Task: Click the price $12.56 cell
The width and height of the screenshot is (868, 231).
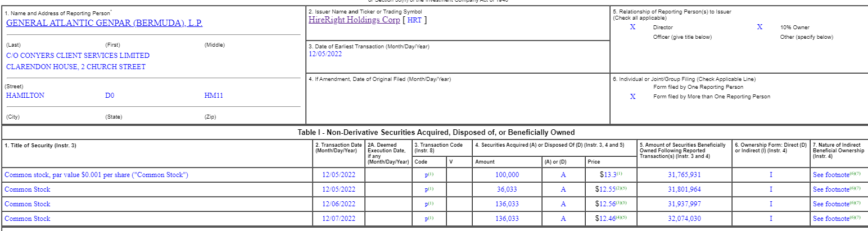Action: [611, 204]
